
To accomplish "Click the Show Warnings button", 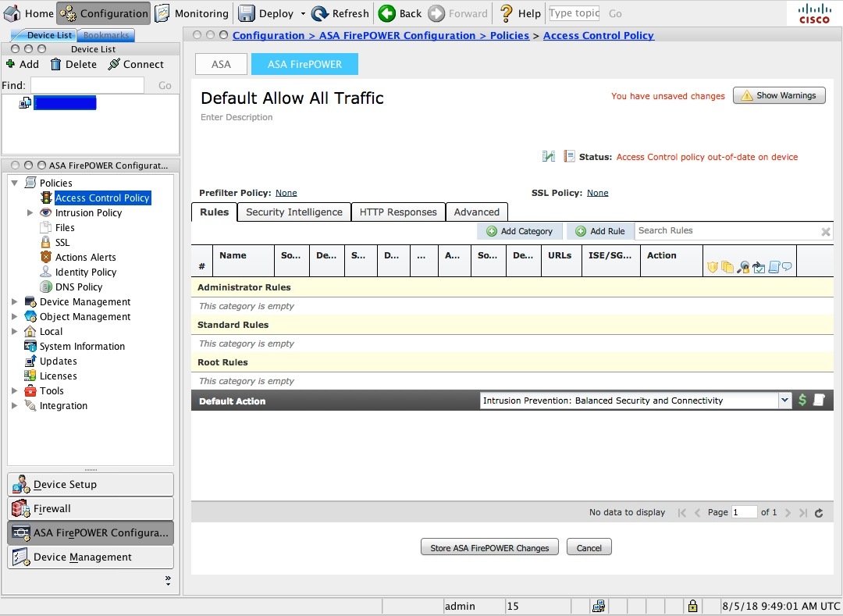I will pyautogui.click(x=778, y=94).
